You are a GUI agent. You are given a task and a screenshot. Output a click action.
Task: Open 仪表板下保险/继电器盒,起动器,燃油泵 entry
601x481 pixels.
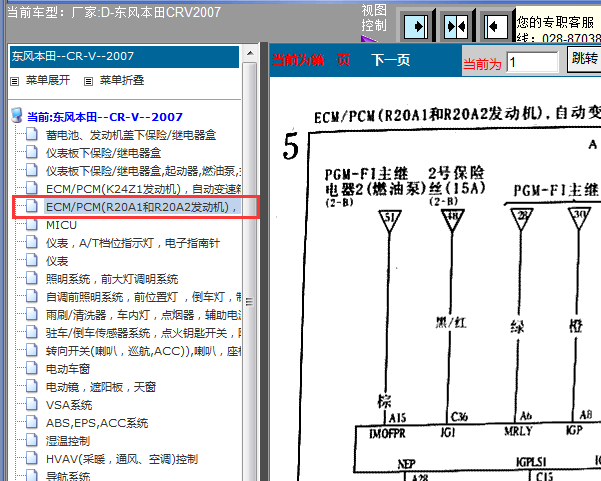[x=143, y=171]
